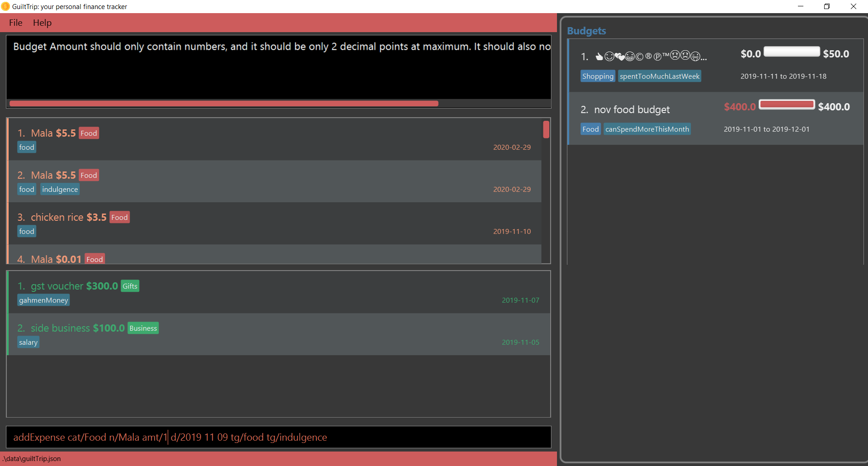Viewport: 868px width, 466px height.
Task: Click the $50.0 budget progress bar
Action: tap(792, 52)
